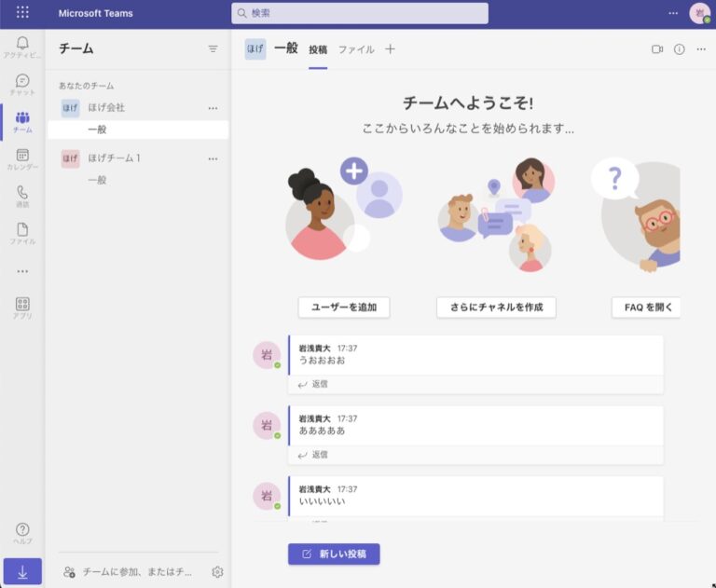Click the ほげ channel avatar in header
716x588 pixels.
coord(255,49)
